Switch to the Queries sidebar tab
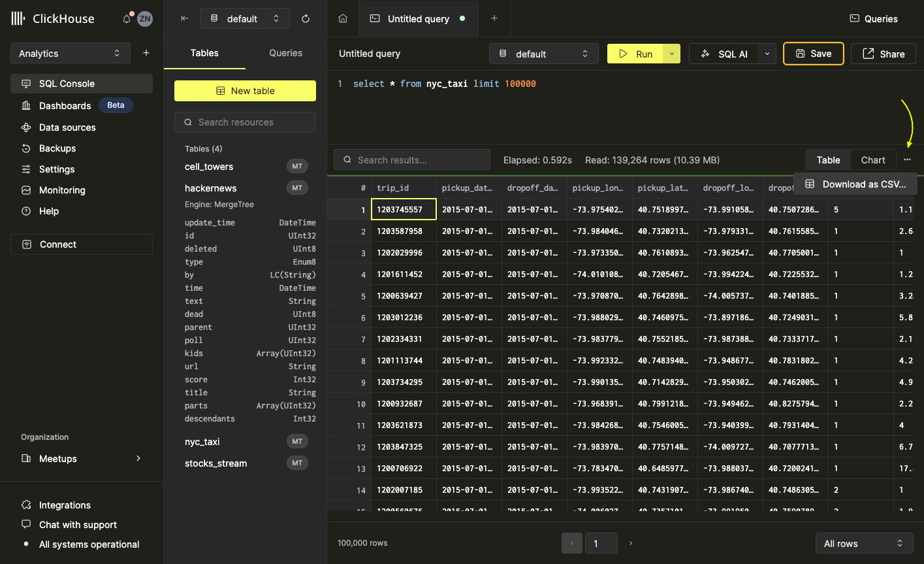The image size is (924, 564). (285, 53)
